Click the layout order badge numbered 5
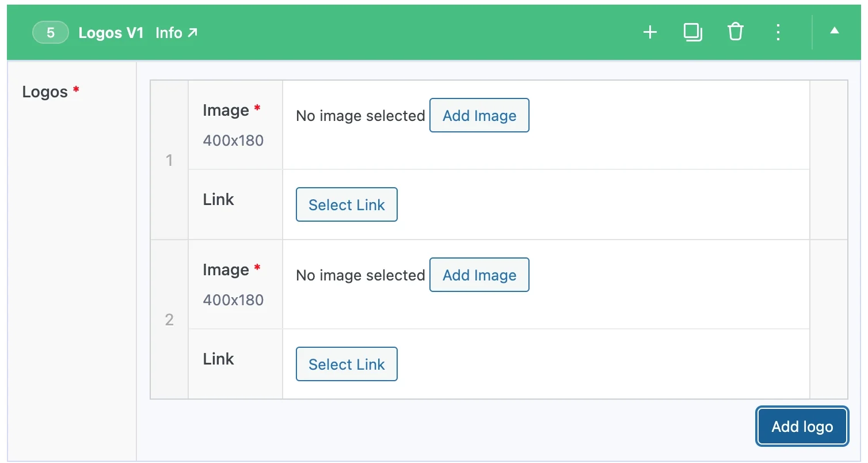The width and height of the screenshot is (868, 463). (x=51, y=33)
